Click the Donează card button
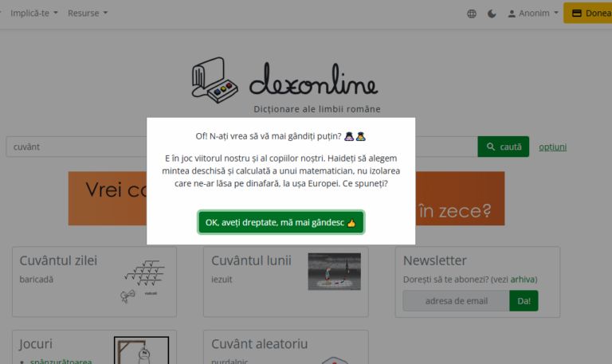 [588, 13]
